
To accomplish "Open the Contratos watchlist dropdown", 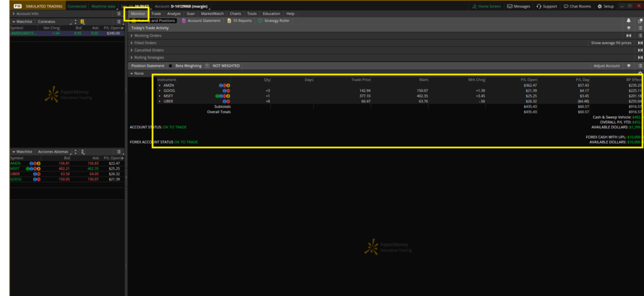I will coord(53,21).
